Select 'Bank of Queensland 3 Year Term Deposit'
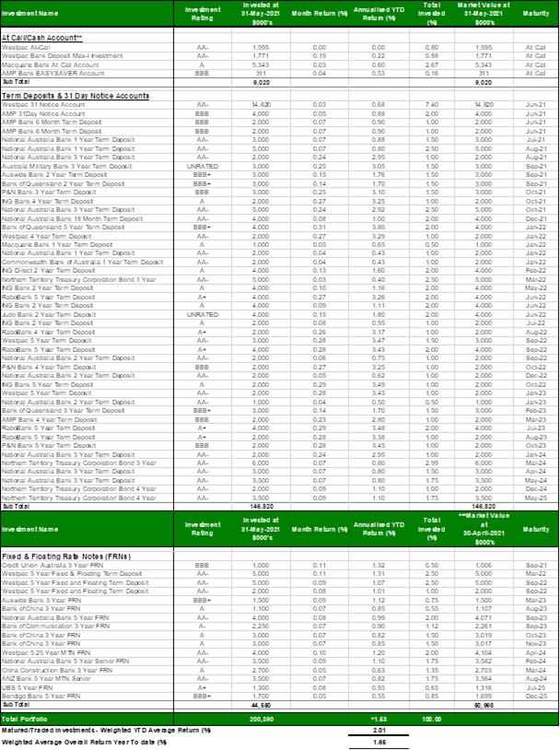This screenshot has height=750, width=560. 64,411
